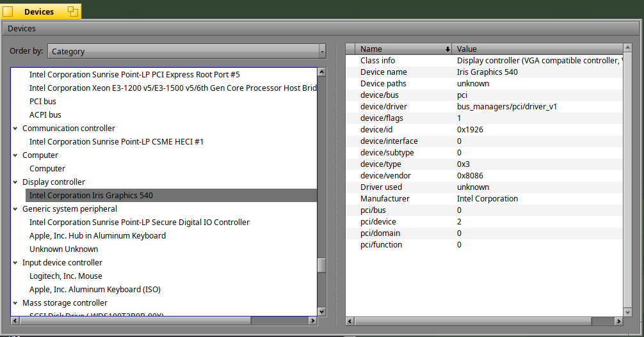644x337 pixels.
Task: Click the device tree right scroll arrow
Action: [x=313, y=320]
